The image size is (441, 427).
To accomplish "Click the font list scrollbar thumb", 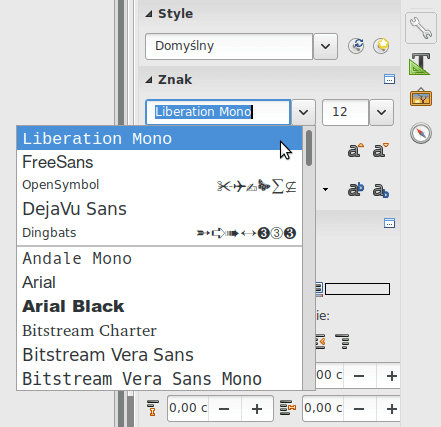I will pyautogui.click(x=309, y=148).
